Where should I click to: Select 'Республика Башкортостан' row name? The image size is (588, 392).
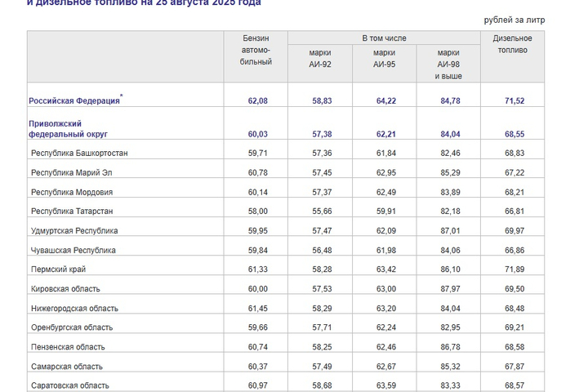click(79, 153)
